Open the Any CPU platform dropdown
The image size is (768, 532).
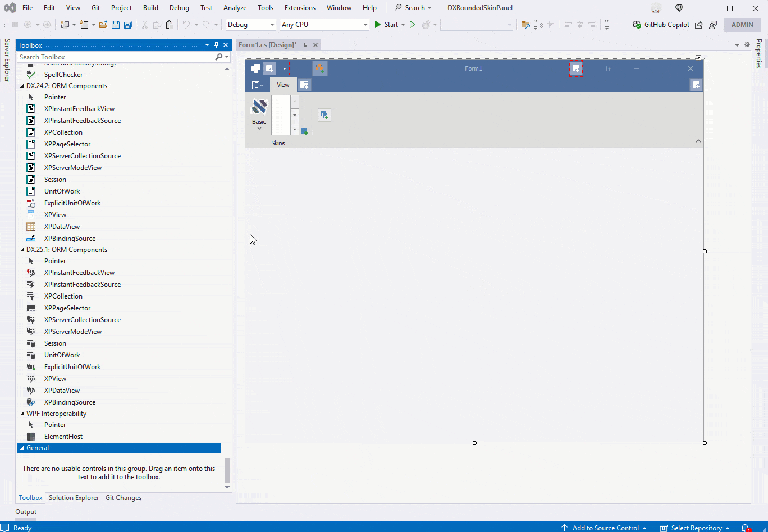pyautogui.click(x=364, y=25)
